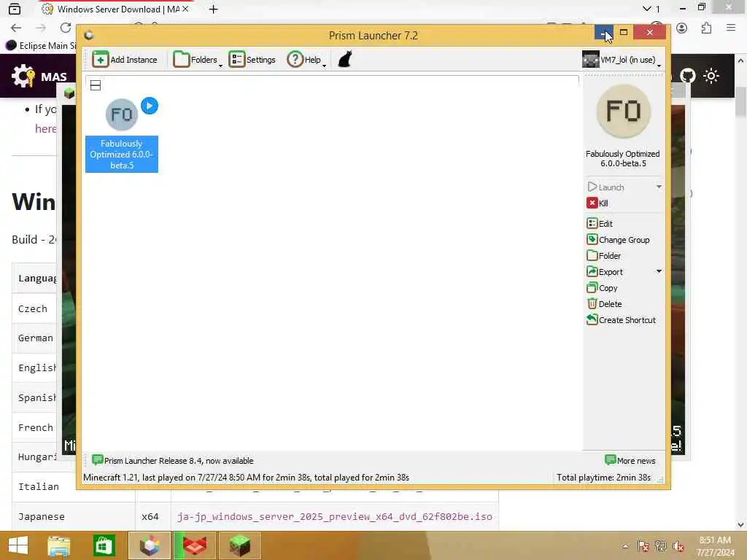Open the browser tab list dropdown
This screenshot has height=560, width=747.
pyautogui.click(x=651, y=9)
